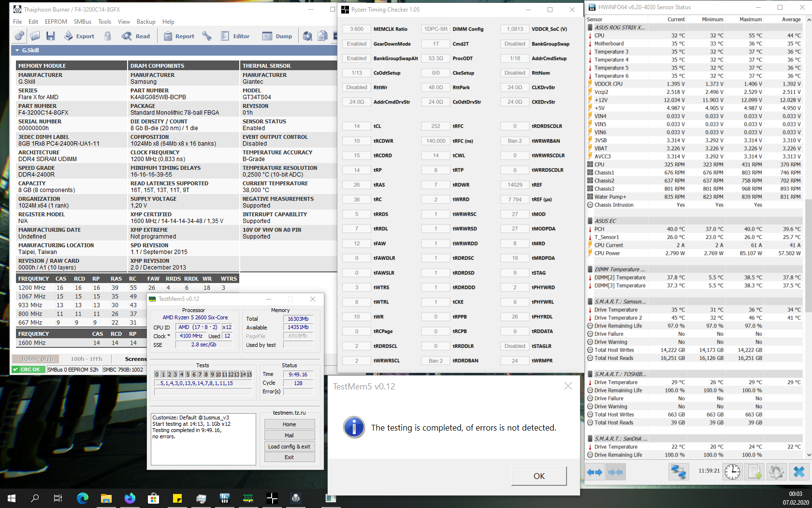The width and height of the screenshot is (812, 508).
Task: Select the Chassis Intrusion sensor row
Action: [x=694, y=205]
